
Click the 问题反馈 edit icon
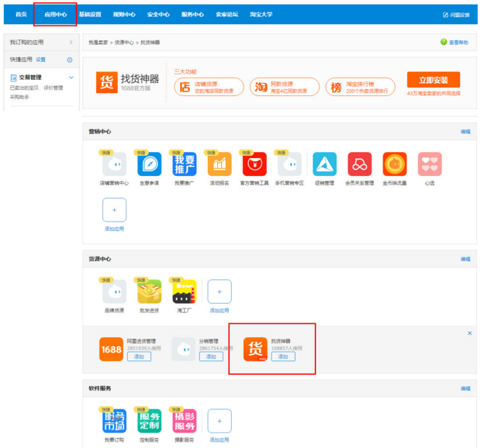[445, 15]
